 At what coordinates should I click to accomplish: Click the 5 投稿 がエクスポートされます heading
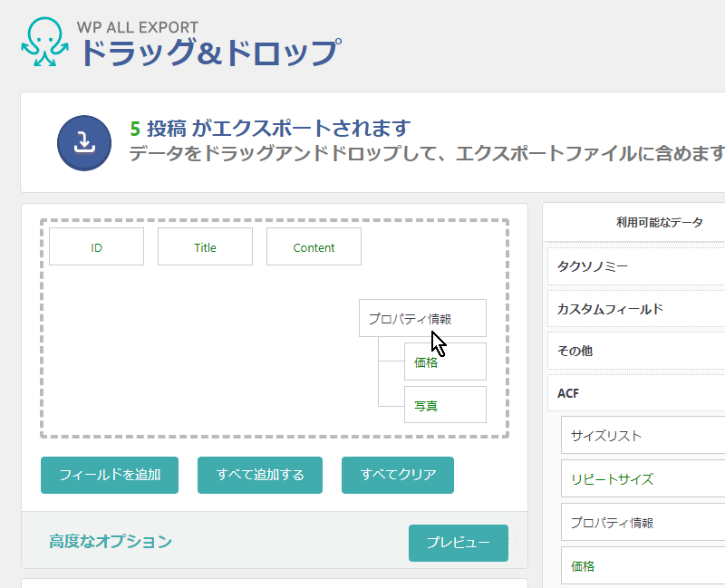tap(270, 129)
